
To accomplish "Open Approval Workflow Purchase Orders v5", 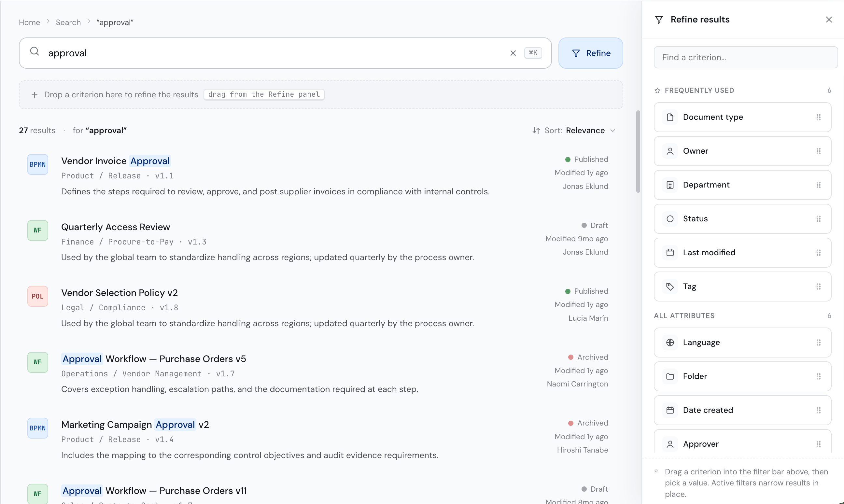I will [153, 359].
